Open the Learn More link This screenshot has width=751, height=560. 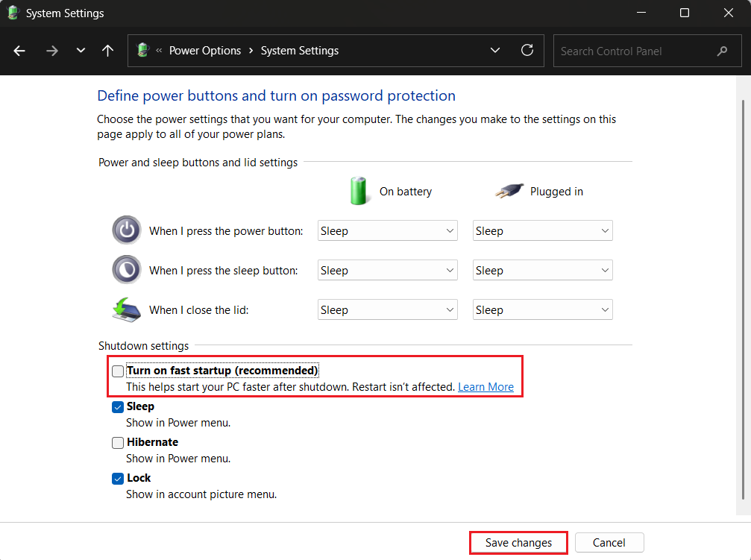pos(486,387)
